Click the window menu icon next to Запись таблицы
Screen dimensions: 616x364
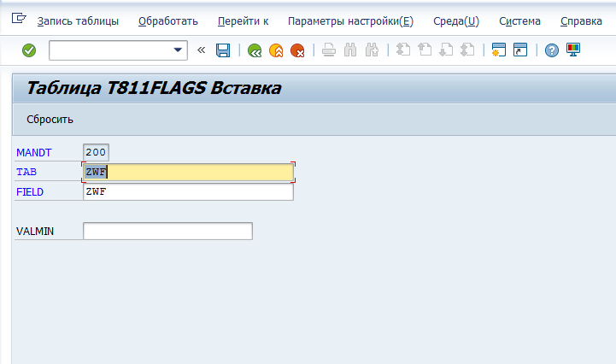point(19,18)
